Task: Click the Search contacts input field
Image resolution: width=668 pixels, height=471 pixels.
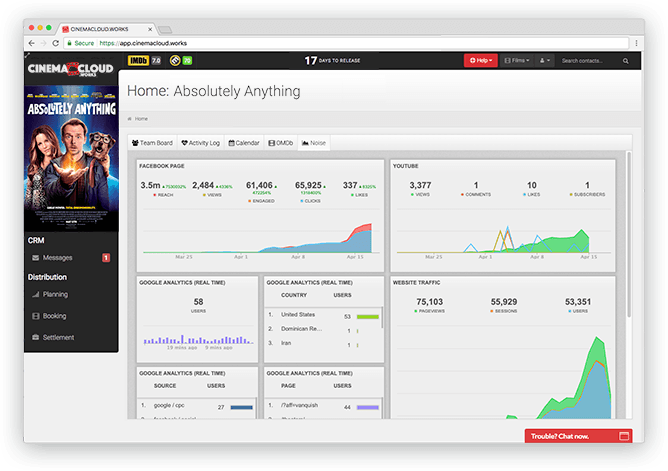Action: click(592, 61)
